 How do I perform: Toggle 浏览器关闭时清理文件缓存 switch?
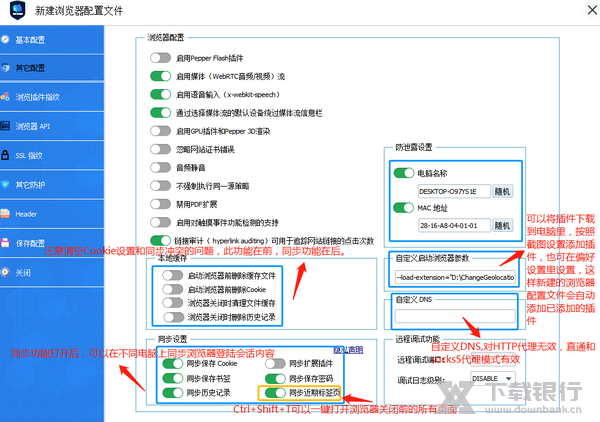tap(173, 303)
